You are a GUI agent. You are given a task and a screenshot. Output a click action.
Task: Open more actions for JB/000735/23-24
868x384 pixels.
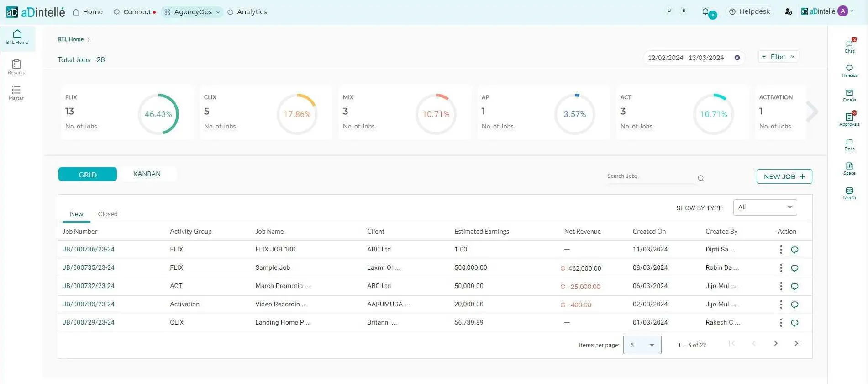781,268
